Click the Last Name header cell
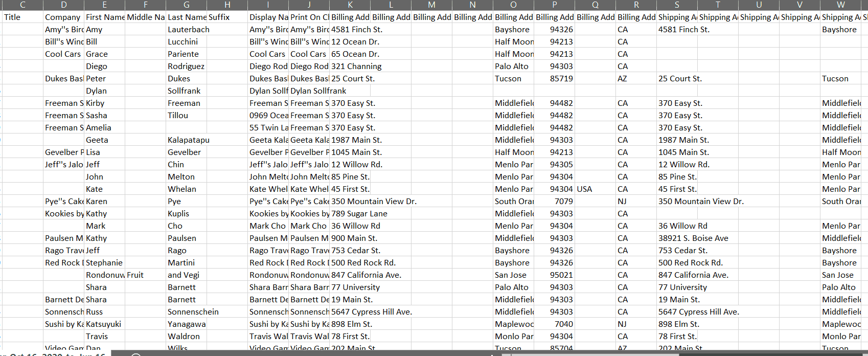The height and width of the screenshot is (356, 868). click(187, 17)
